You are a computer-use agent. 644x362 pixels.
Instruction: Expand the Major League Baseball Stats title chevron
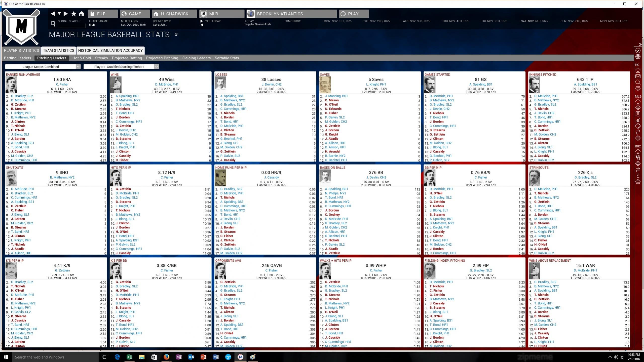tap(176, 35)
